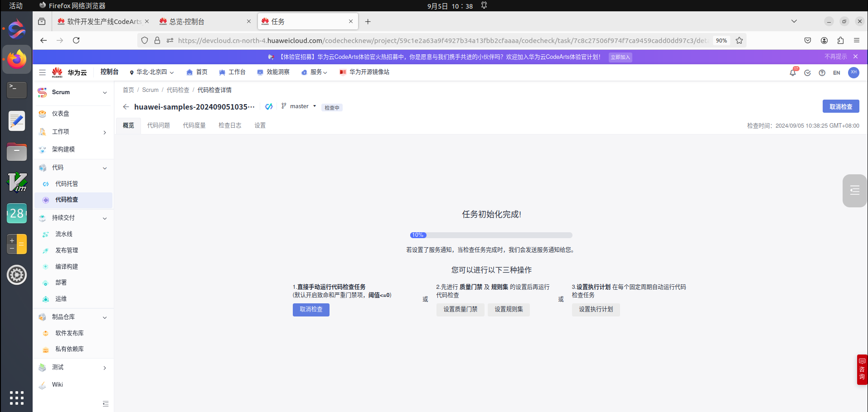This screenshot has height=412, width=868.
Task: Open 华为开源镜像站 link
Action: [x=364, y=72]
